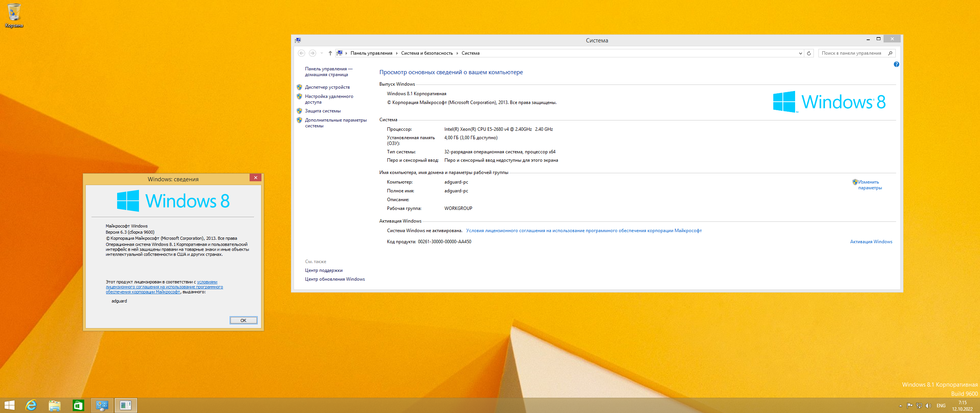Go up one level with Up arrow
This screenshot has width=980, height=413.
(x=330, y=53)
